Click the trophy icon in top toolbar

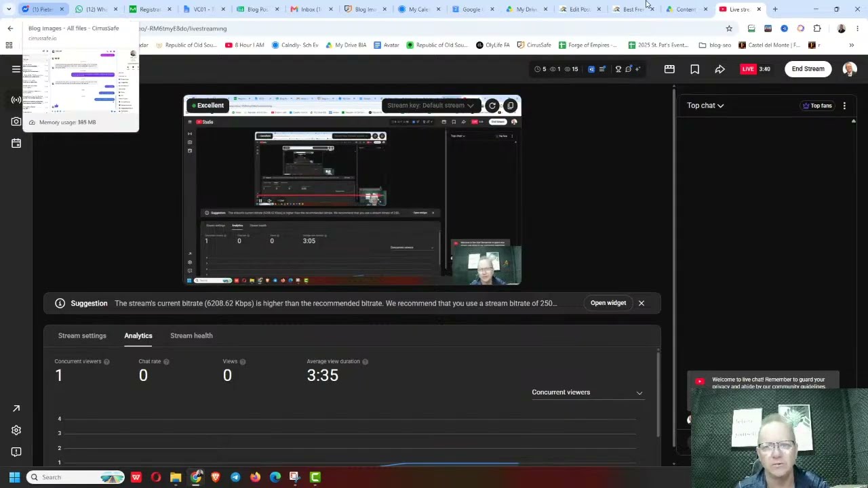coord(618,68)
